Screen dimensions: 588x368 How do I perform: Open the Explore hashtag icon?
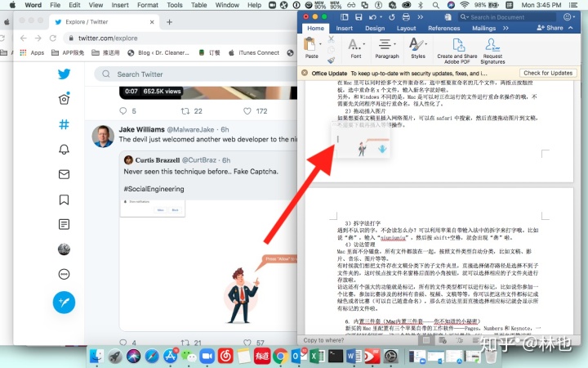click(x=65, y=124)
